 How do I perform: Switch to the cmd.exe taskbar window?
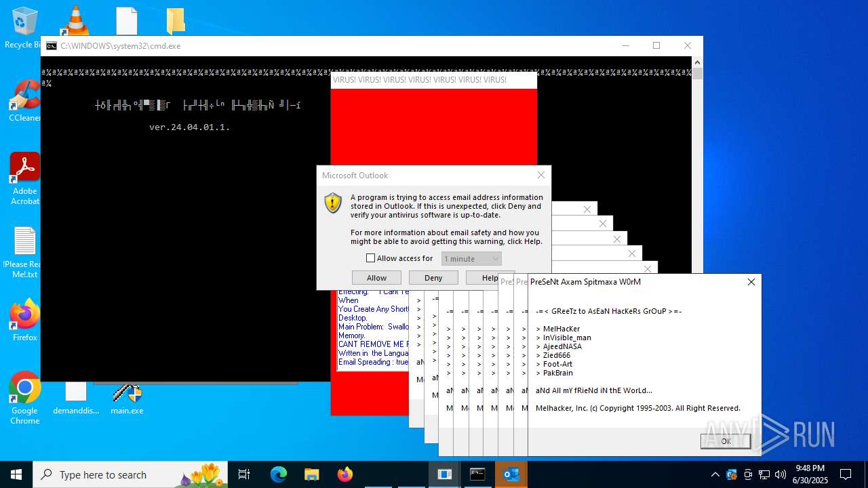pos(478,474)
